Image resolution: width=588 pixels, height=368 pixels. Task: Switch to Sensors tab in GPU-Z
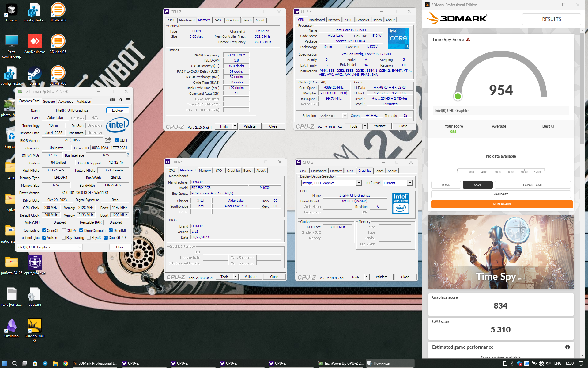click(x=49, y=102)
